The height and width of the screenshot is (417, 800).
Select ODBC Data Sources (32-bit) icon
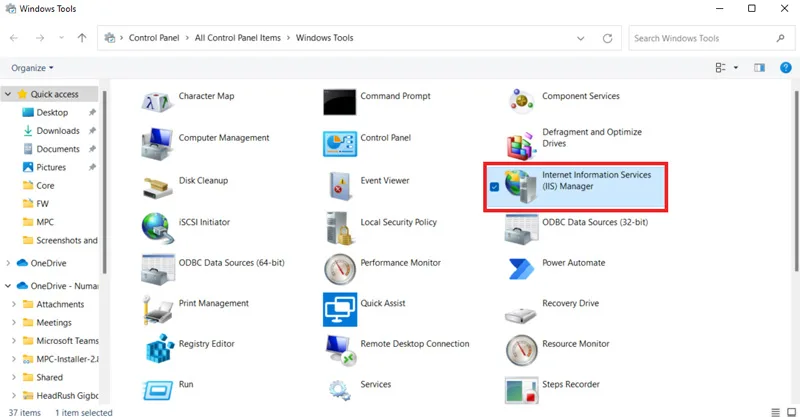point(521,229)
